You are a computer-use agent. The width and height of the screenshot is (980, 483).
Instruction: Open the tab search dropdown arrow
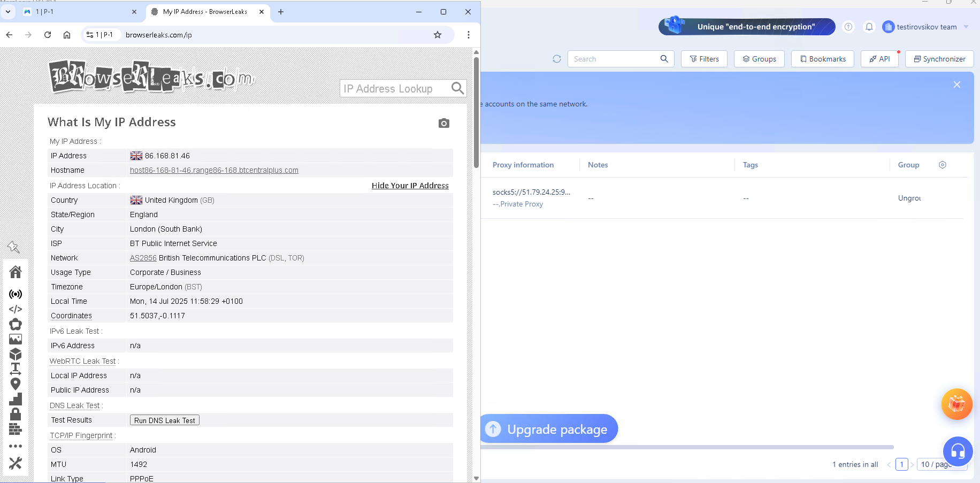click(x=8, y=12)
